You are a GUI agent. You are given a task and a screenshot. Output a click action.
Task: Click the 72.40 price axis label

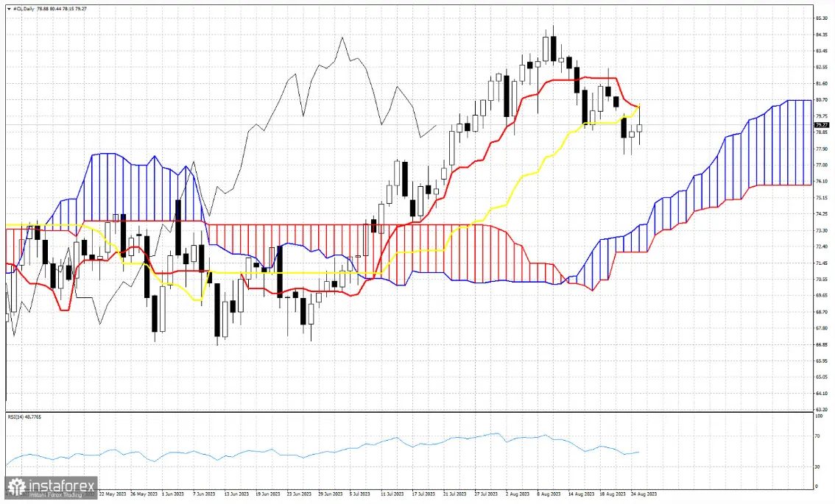tap(822, 246)
